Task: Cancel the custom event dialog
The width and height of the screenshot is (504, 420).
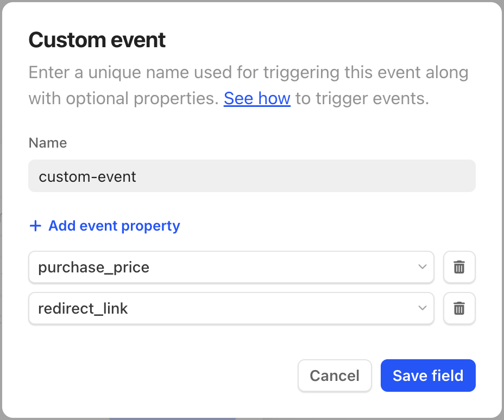Action: [335, 376]
